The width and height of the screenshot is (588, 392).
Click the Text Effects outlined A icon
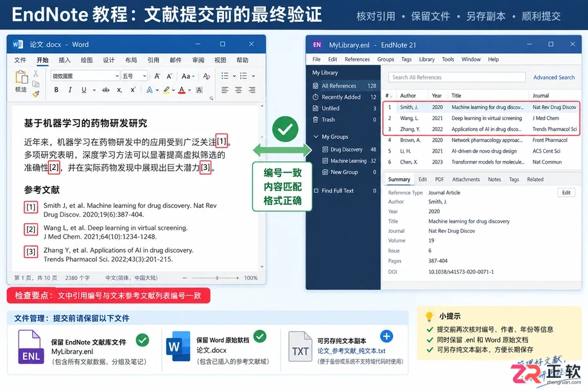click(x=150, y=90)
